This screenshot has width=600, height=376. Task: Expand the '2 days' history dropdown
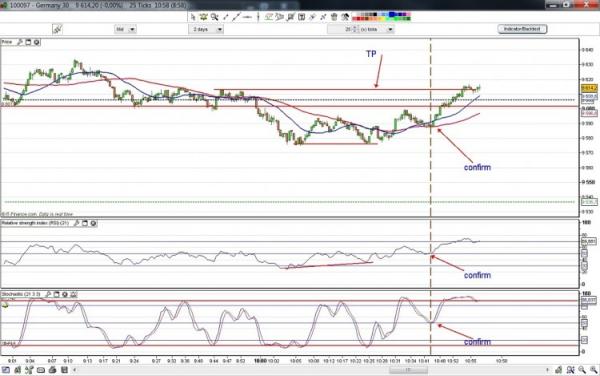[206, 29]
